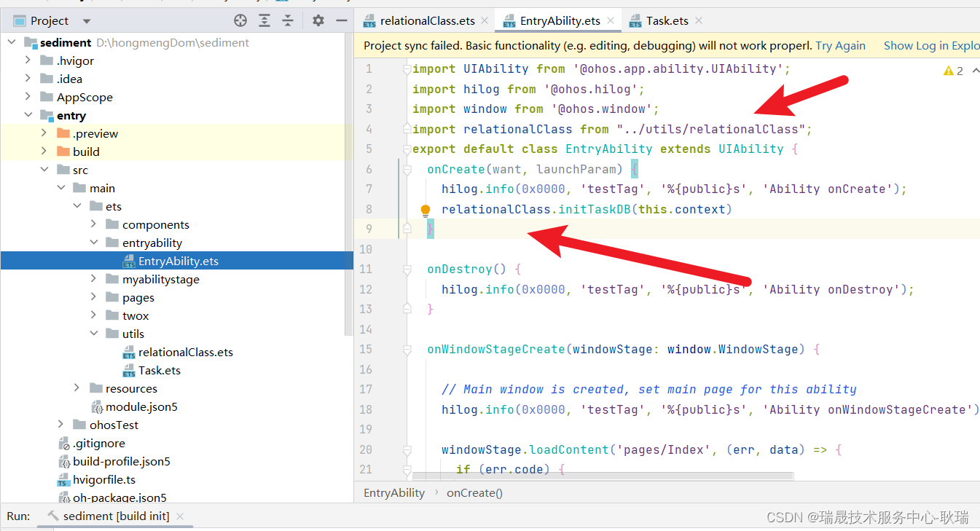Collapse the ets folder

[x=77, y=206]
